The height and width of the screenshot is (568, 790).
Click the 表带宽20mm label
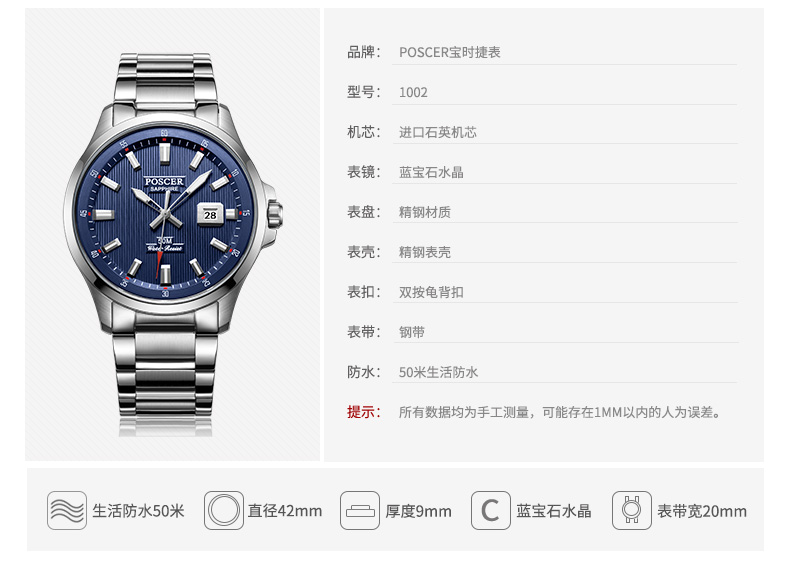coord(702,511)
